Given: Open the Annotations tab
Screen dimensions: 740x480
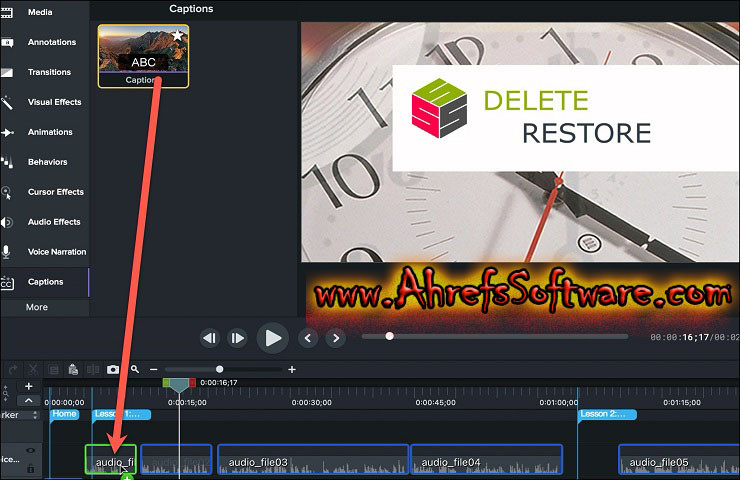Looking at the screenshot, I should [x=52, y=42].
